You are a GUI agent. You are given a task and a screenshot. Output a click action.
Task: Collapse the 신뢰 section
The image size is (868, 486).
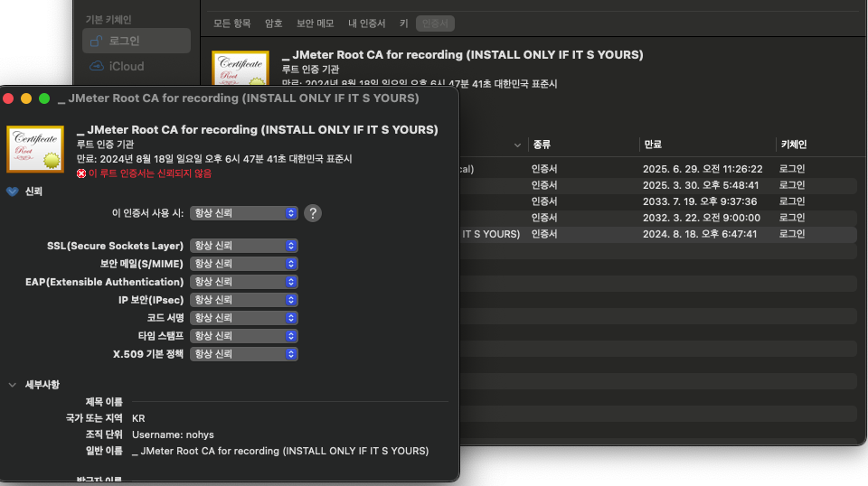point(12,192)
